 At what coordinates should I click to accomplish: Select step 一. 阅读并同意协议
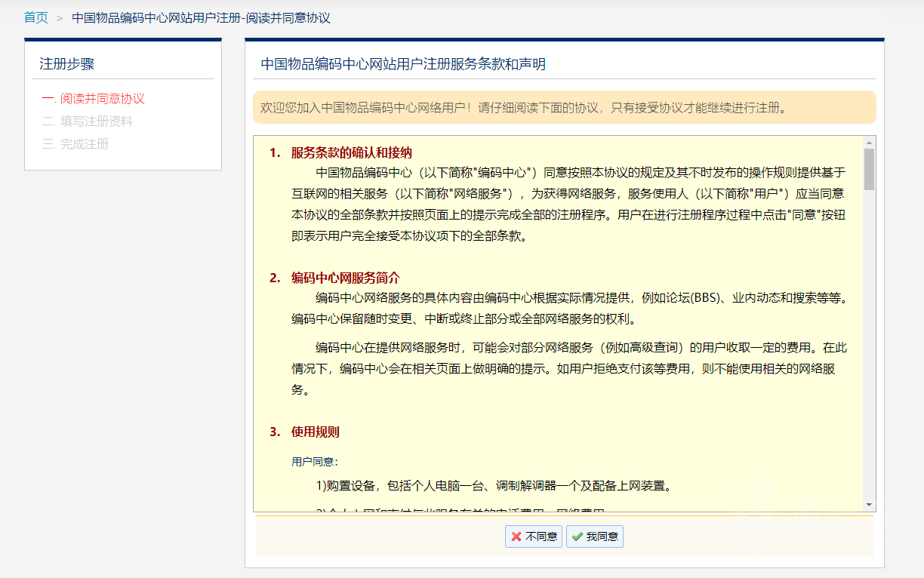(x=93, y=98)
